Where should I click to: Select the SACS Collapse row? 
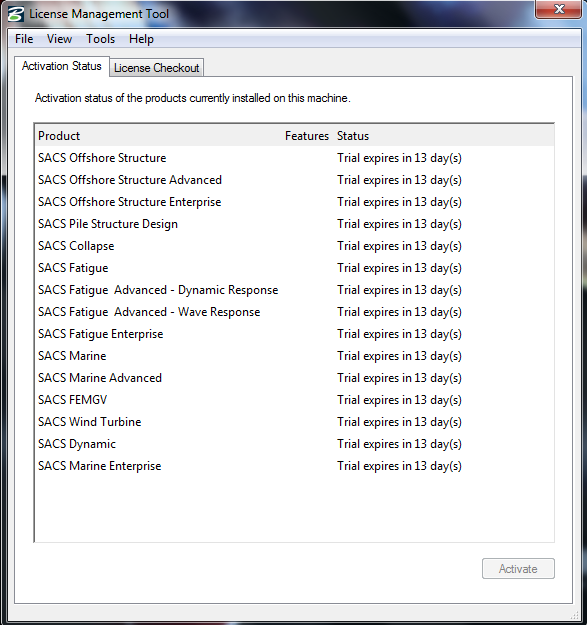[x=294, y=246]
